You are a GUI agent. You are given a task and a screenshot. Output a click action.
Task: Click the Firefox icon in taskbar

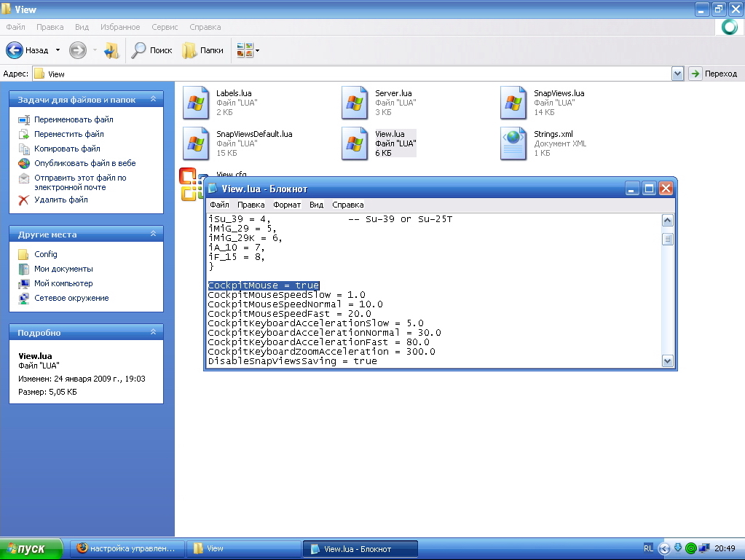coord(82,548)
